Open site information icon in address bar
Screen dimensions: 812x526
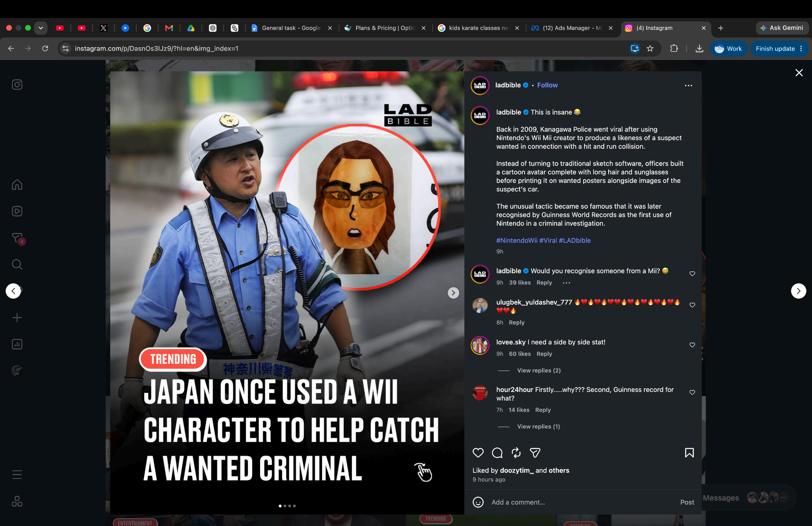coord(66,48)
